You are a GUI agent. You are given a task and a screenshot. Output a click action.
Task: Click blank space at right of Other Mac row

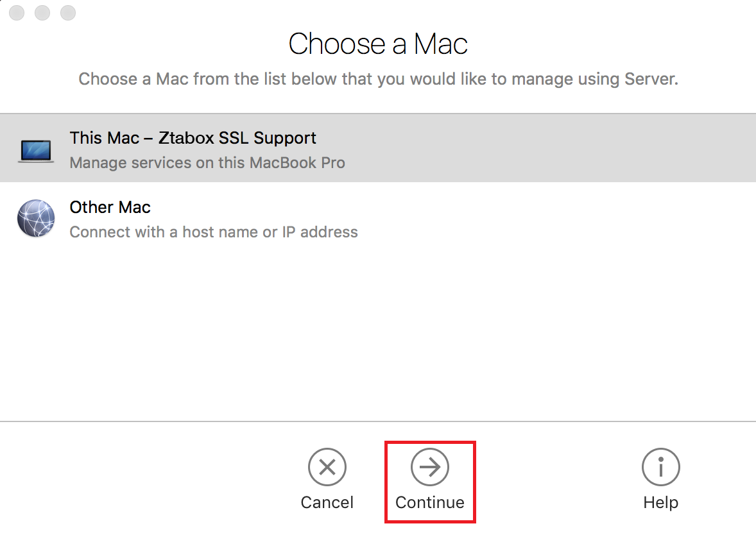click(578, 218)
